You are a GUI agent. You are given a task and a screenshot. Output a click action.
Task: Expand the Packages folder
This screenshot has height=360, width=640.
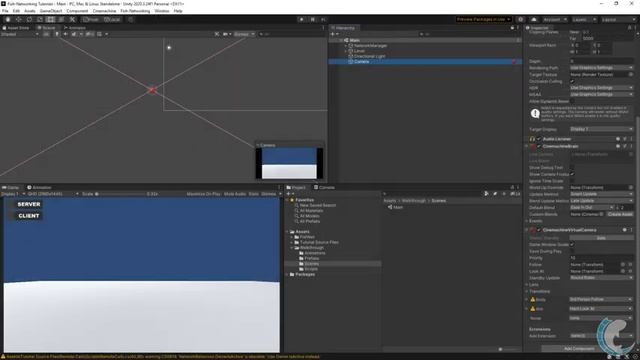coord(287,275)
